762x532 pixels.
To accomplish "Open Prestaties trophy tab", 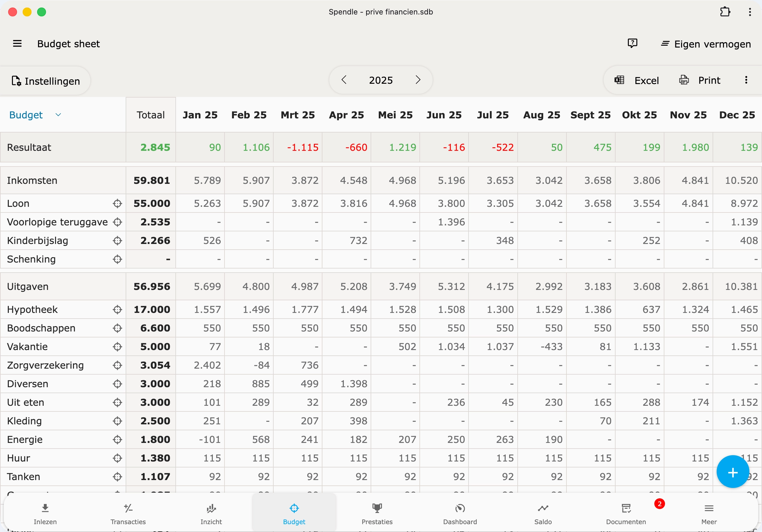I will [x=377, y=513].
